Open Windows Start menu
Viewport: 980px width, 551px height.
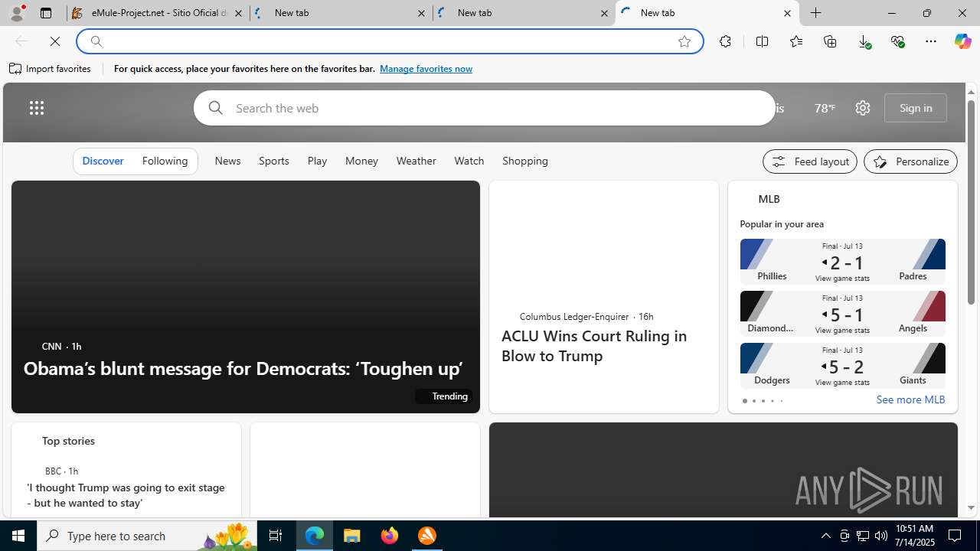click(x=18, y=536)
